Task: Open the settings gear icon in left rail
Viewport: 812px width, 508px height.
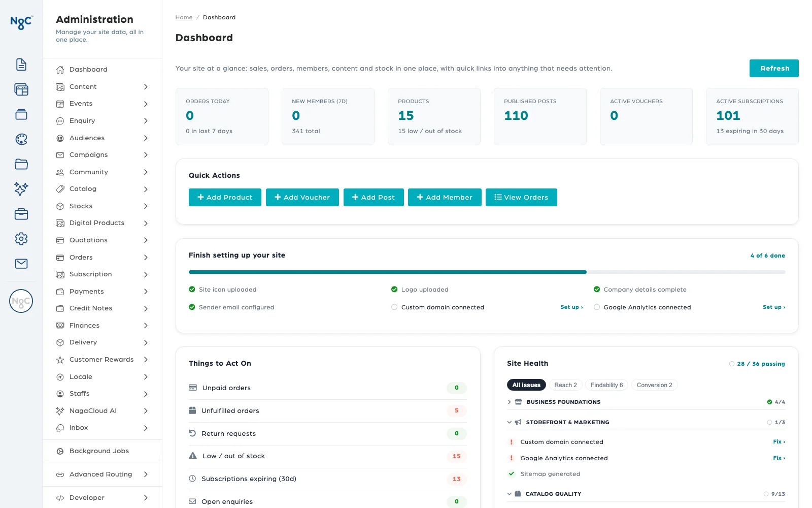Action: pyautogui.click(x=21, y=239)
